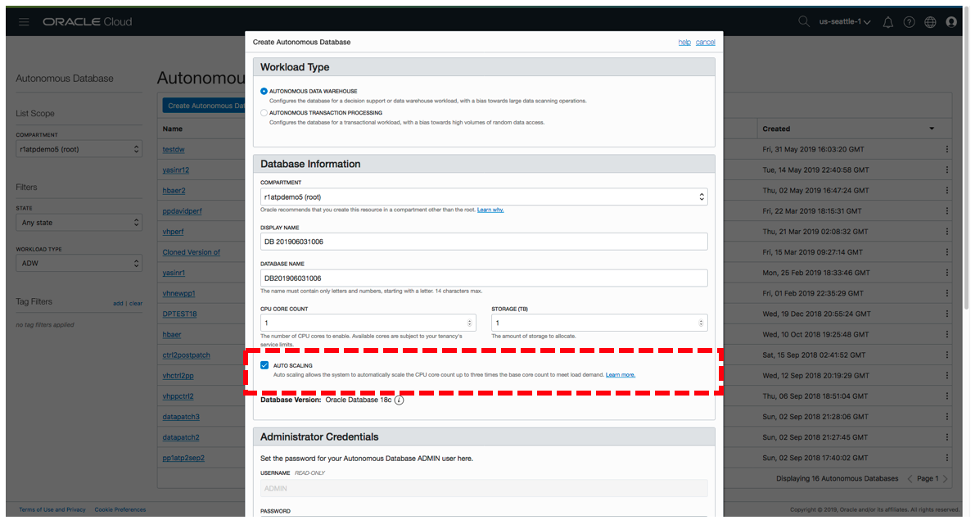Open actions menu for 19 Dec 2018 row
The height and width of the screenshot is (529, 980).
[x=947, y=314]
